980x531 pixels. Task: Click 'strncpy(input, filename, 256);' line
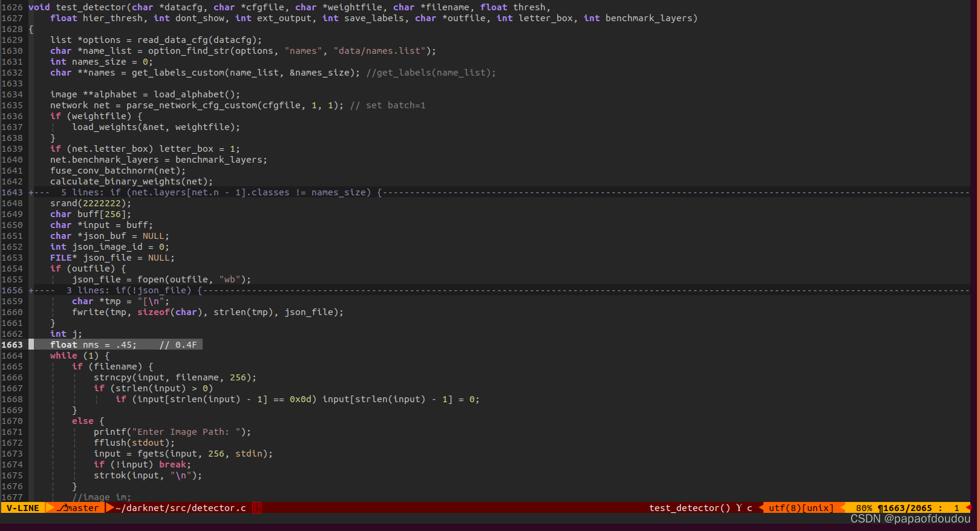click(175, 377)
